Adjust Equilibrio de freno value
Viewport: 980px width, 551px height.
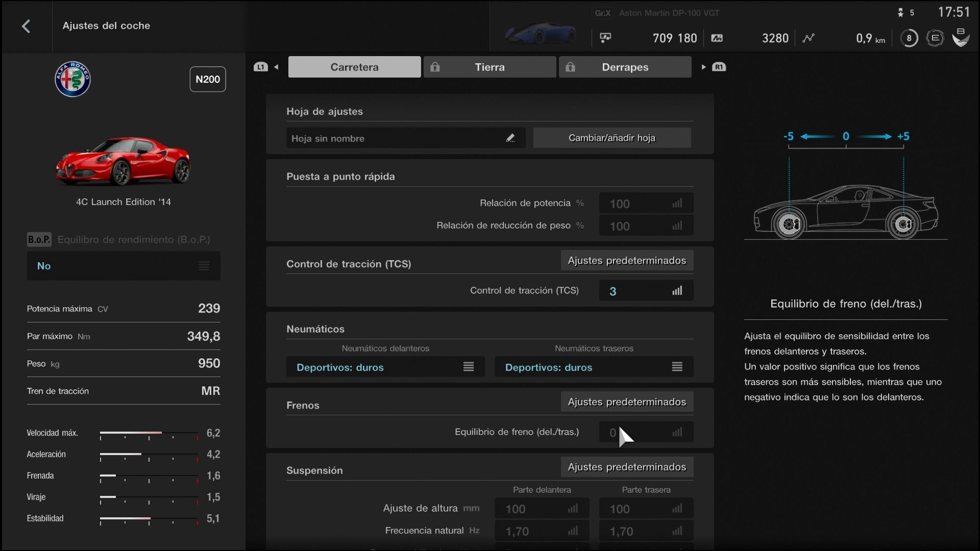point(645,433)
